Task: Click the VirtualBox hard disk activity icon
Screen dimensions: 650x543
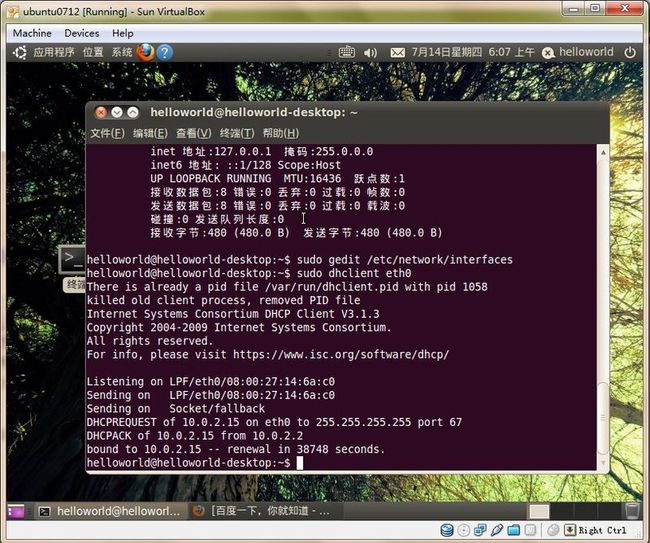Action: 446,530
